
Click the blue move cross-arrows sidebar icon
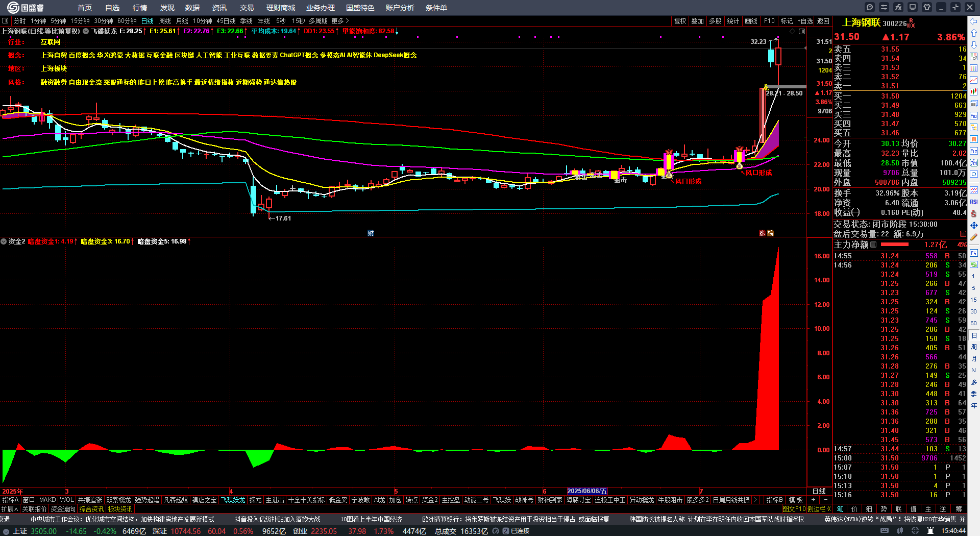click(974, 225)
